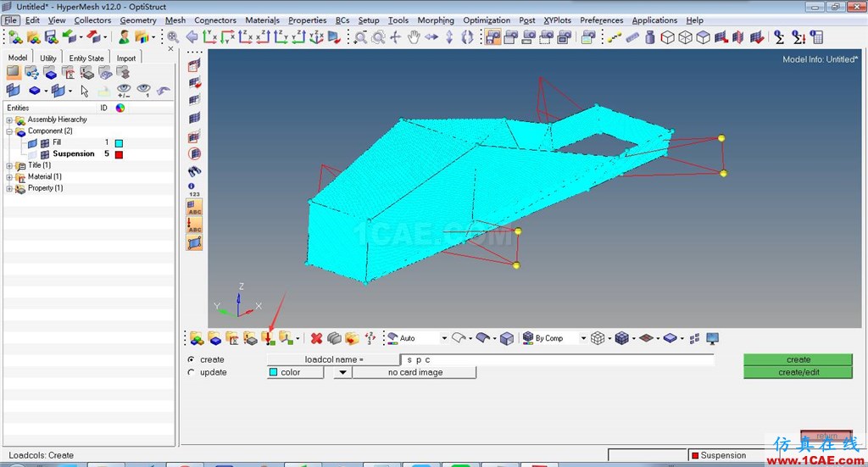Toggle Fill component geometry visibility icon
The image size is (868, 467).
click(x=33, y=142)
